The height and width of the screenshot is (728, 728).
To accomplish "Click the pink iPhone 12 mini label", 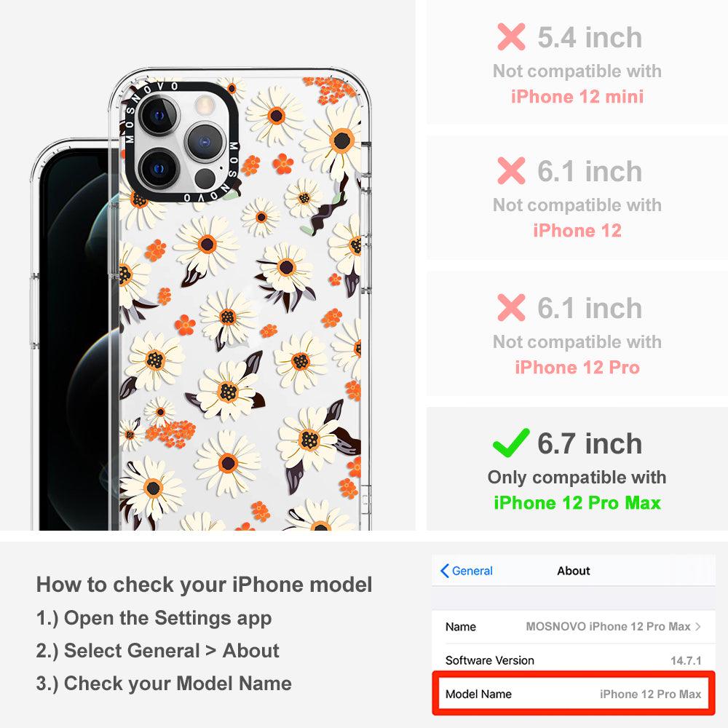I will point(577,97).
